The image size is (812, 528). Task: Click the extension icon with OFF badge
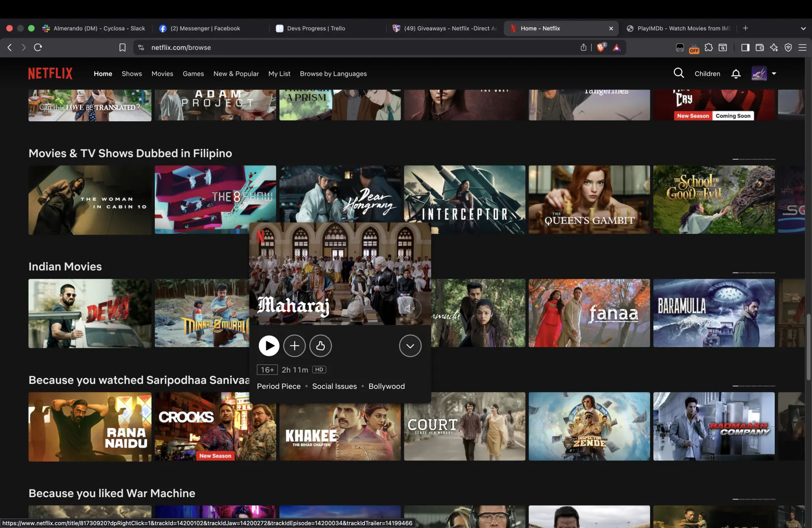tap(694, 48)
